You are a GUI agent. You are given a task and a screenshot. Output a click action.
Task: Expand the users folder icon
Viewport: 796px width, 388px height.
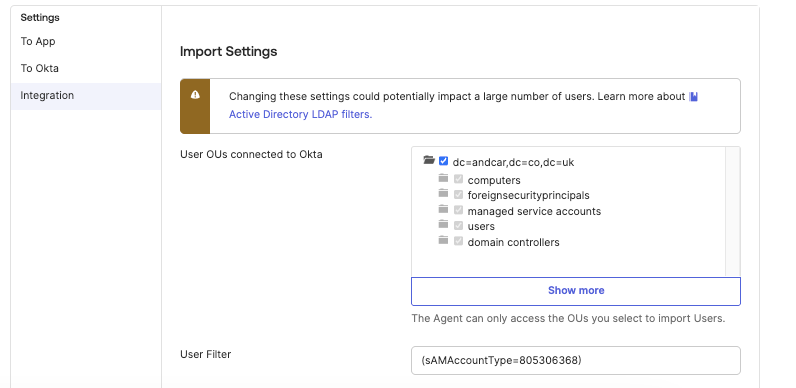tap(444, 224)
